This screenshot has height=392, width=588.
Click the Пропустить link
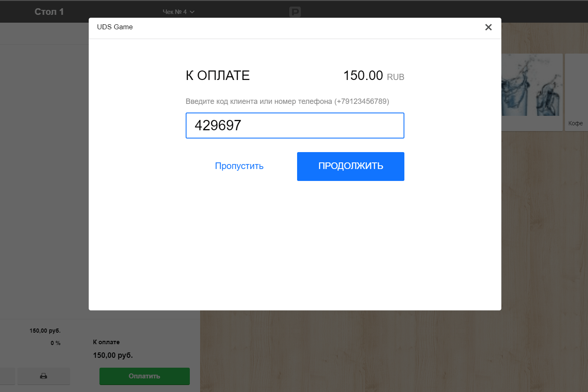(239, 166)
